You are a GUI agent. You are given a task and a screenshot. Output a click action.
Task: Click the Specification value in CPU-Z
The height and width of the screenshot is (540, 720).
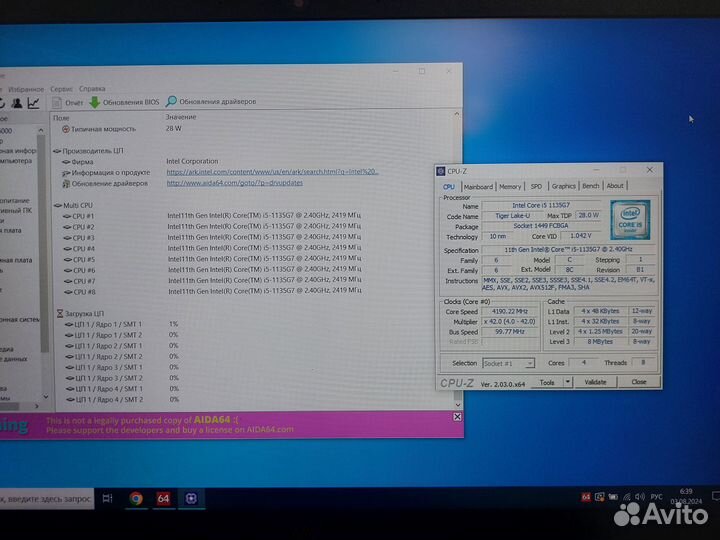(568, 249)
